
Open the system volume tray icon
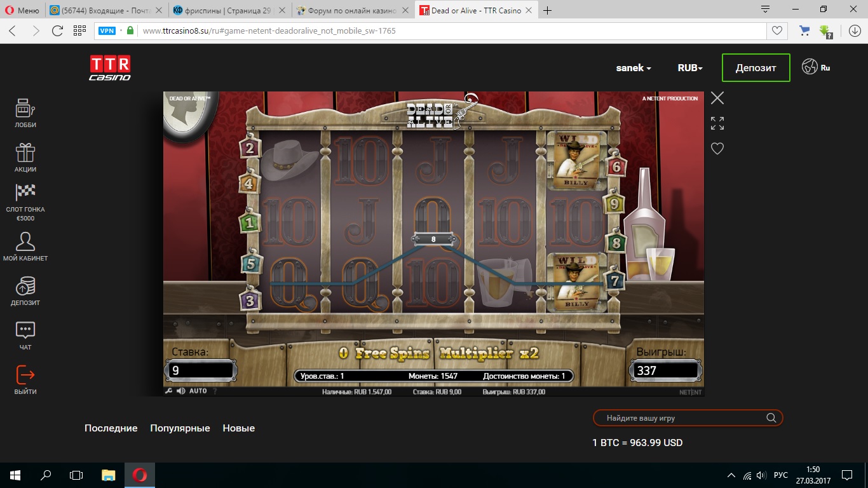762,475
